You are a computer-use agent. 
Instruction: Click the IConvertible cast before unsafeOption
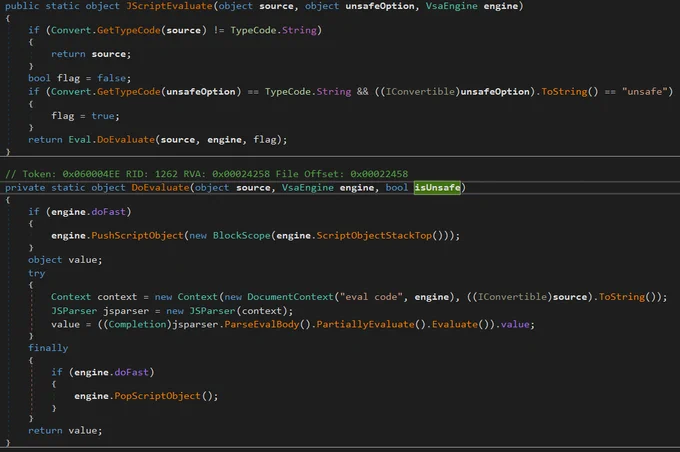[420, 92]
